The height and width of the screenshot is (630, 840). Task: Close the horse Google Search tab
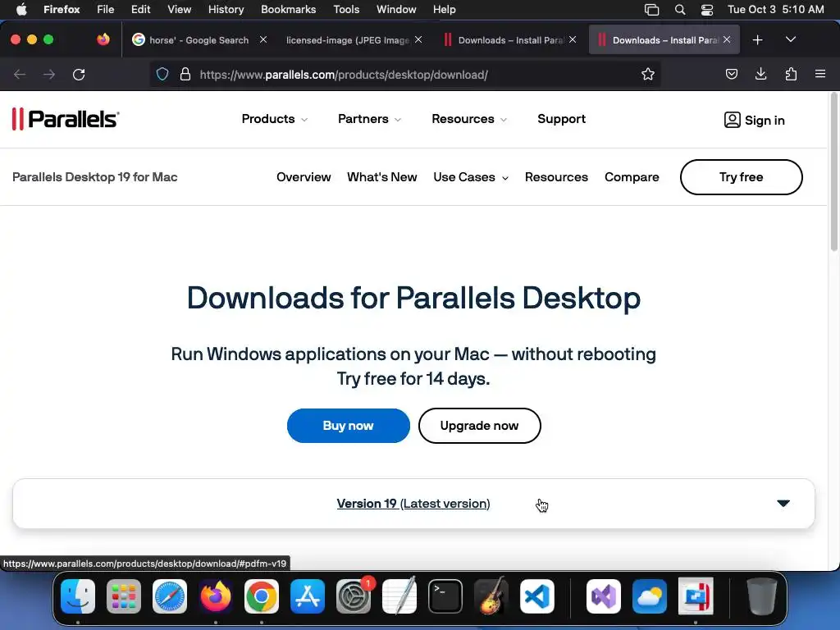263,39
